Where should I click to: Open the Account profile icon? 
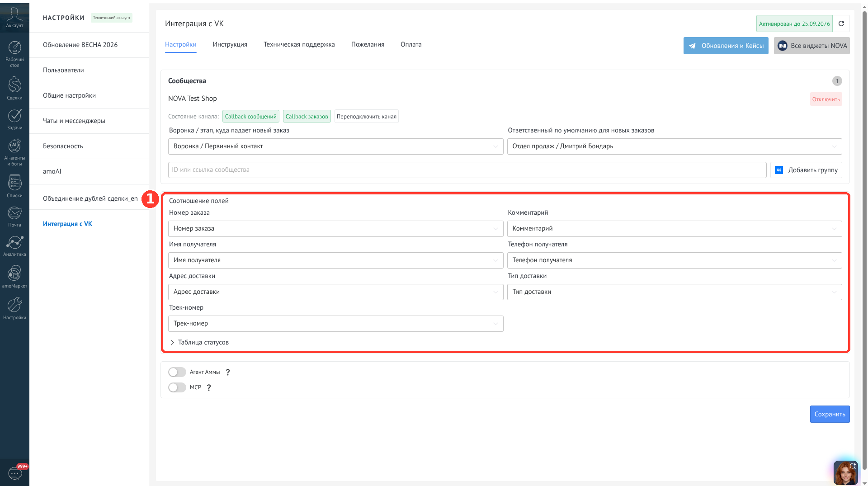point(14,17)
